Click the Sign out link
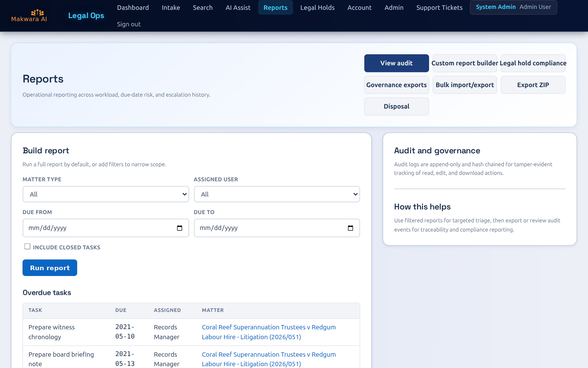 129,24
